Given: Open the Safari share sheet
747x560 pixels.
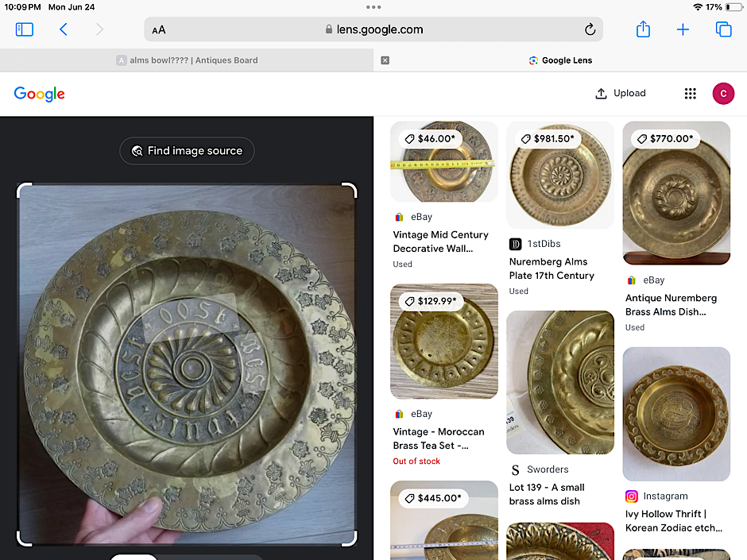Looking at the screenshot, I should 643,29.
